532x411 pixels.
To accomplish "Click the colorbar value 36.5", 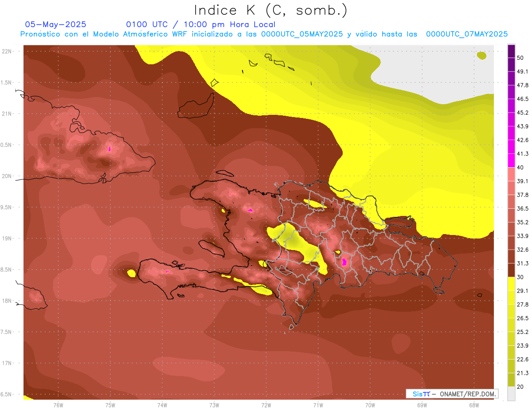I will (x=523, y=208).
